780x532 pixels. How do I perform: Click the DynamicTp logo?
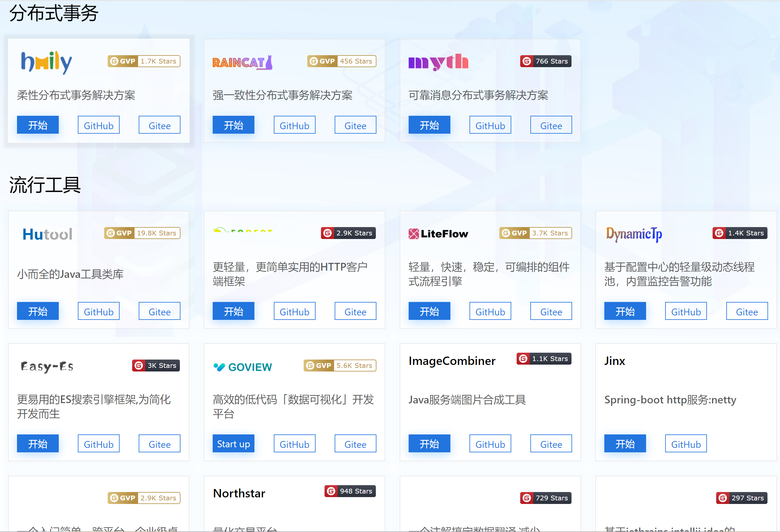(x=634, y=234)
